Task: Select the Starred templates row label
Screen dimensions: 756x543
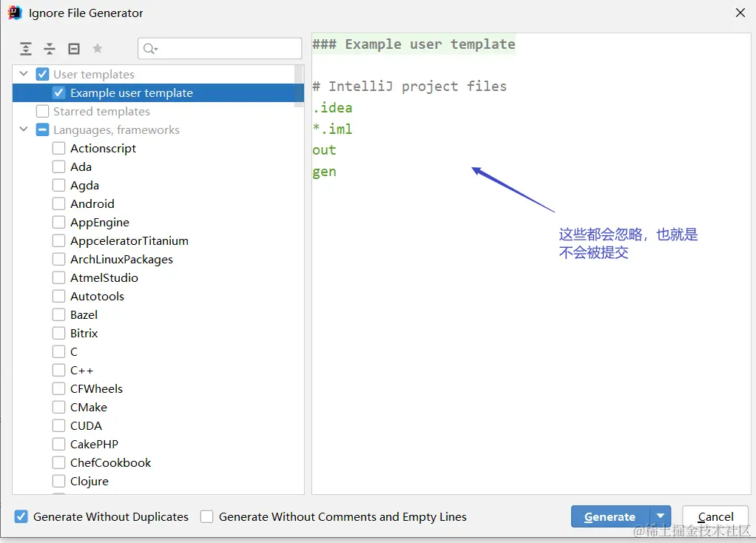Action: tap(102, 112)
